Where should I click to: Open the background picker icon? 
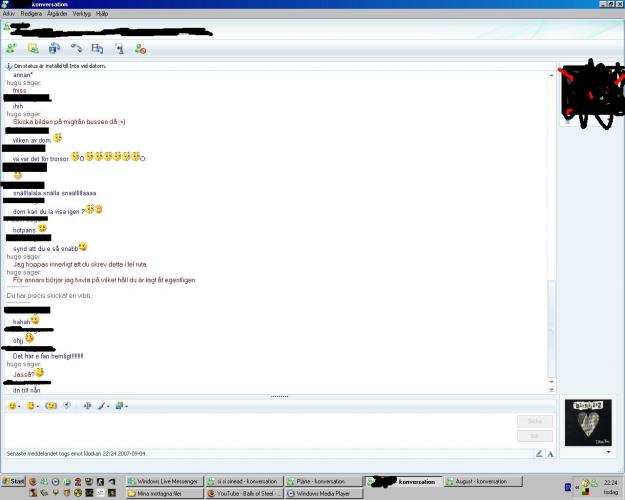[x=119, y=406]
